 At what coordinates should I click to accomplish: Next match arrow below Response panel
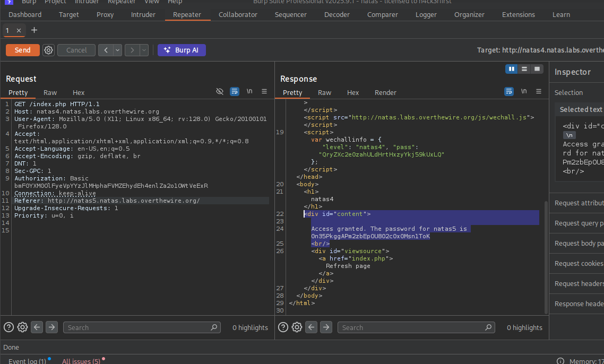coord(326,327)
